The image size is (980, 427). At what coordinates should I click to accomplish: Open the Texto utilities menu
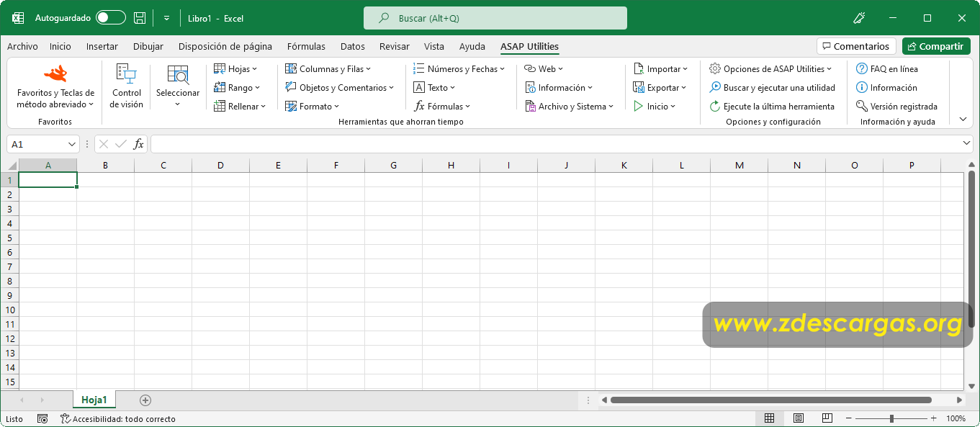point(435,88)
